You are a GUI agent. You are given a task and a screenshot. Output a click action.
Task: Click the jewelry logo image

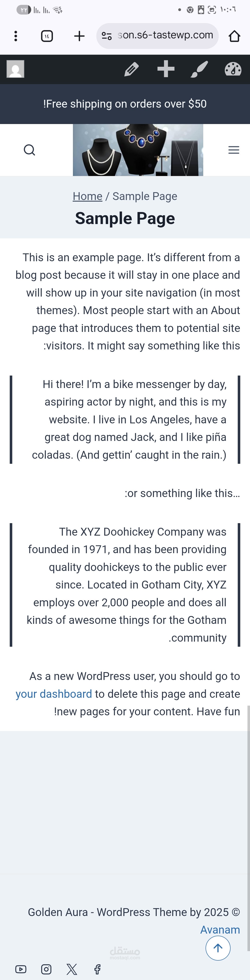click(138, 150)
